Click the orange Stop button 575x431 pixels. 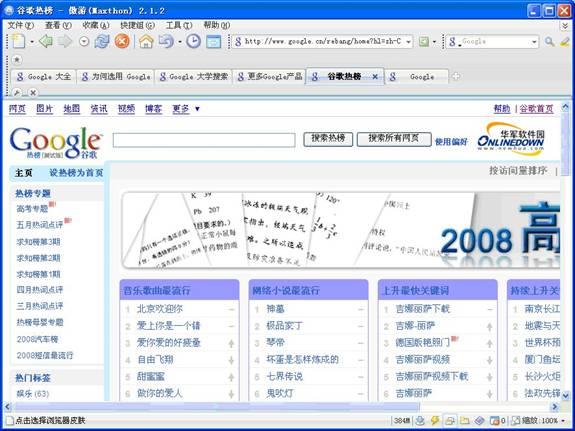point(122,41)
